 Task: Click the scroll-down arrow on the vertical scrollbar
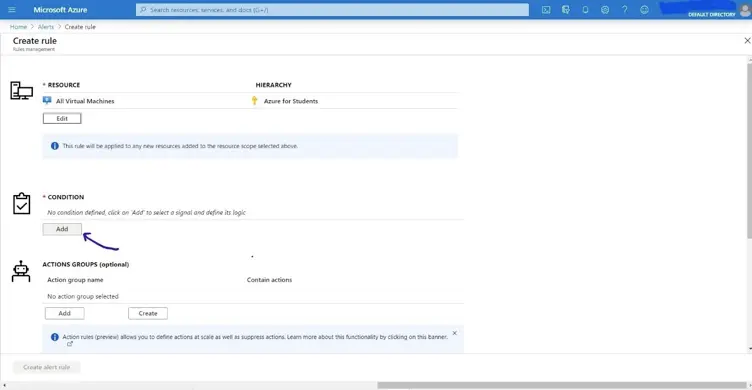coord(749,349)
